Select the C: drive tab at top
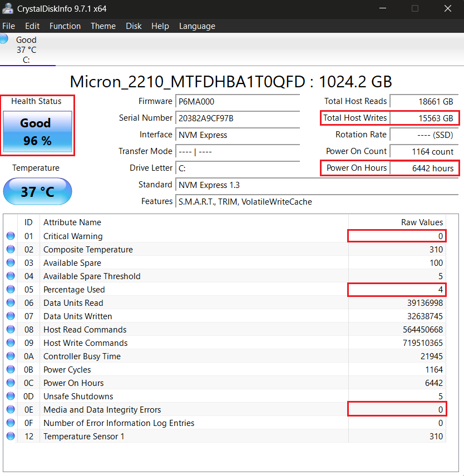464x476 pixels. (x=26, y=49)
